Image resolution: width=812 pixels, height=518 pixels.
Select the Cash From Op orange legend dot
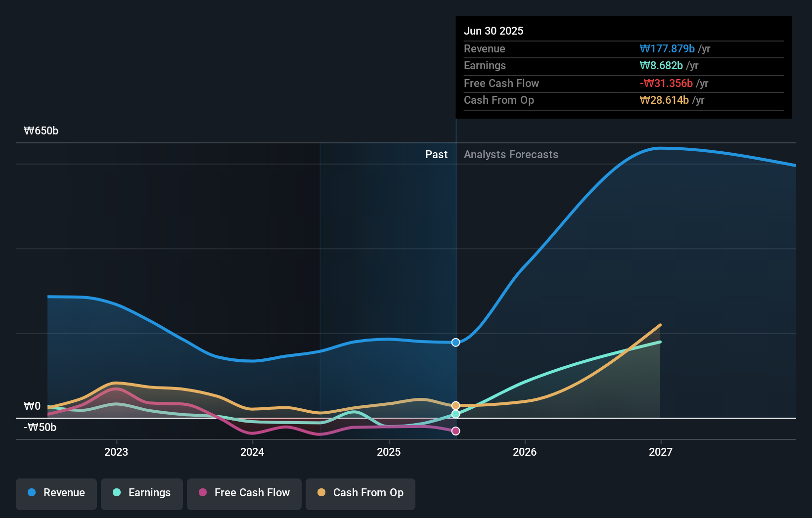click(x=321, y=493)
